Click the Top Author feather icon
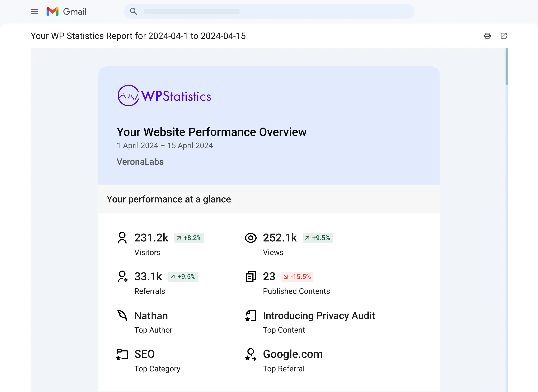 point(122,316)
